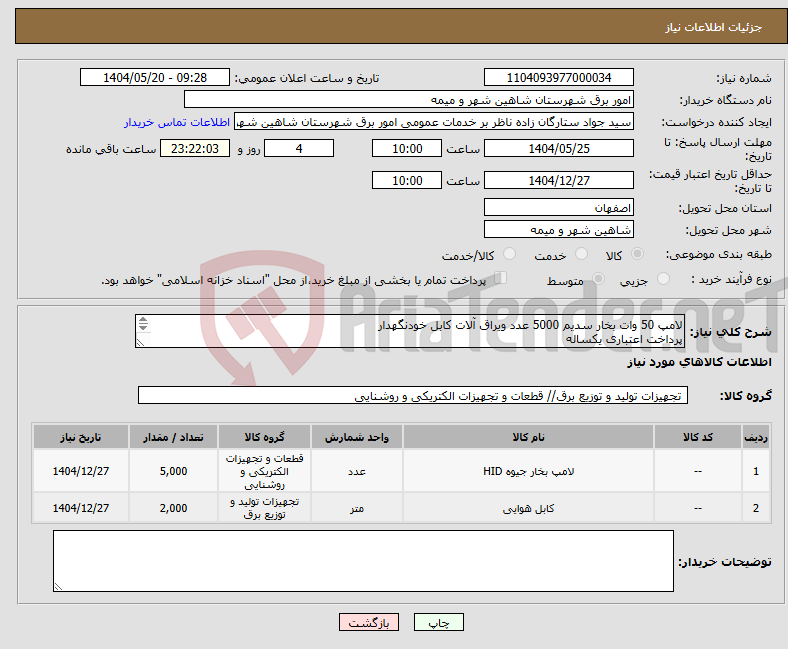Screen dimensions: 788x649
Task: Click the unit cell عدد
Action: click(357, 471)
